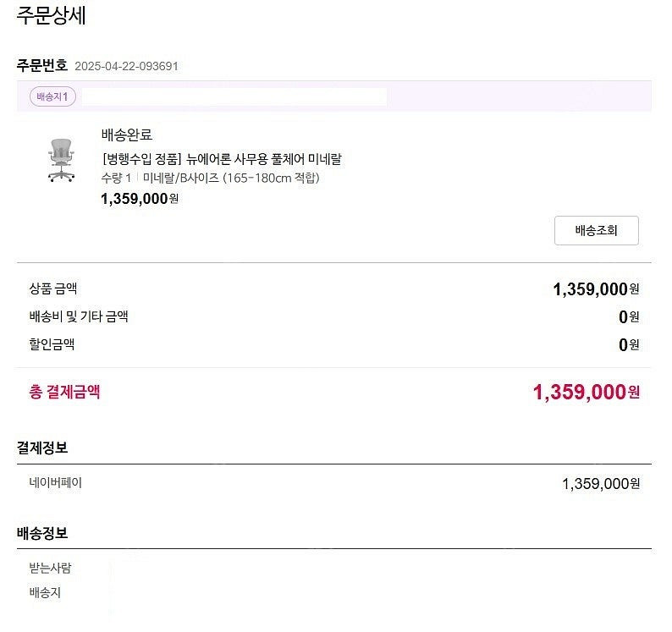Click the 배송조회 tracking button
This screenshot has height=632, width=672.
tap(596, 230)
